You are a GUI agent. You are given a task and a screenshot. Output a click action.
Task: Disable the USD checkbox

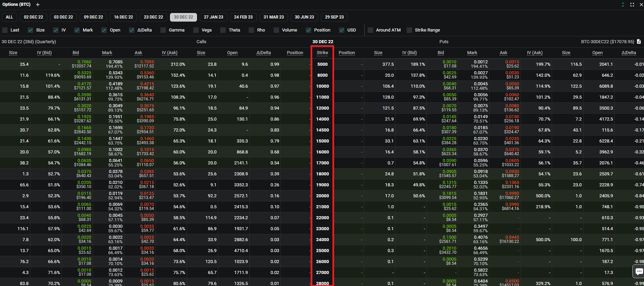tap(342, 30)
